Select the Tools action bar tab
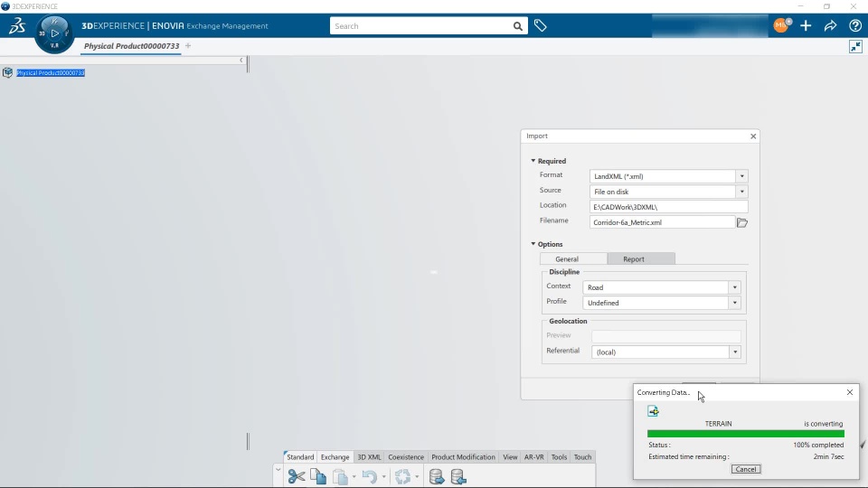Viewport: 868px width, 488px height. (559, 457)
